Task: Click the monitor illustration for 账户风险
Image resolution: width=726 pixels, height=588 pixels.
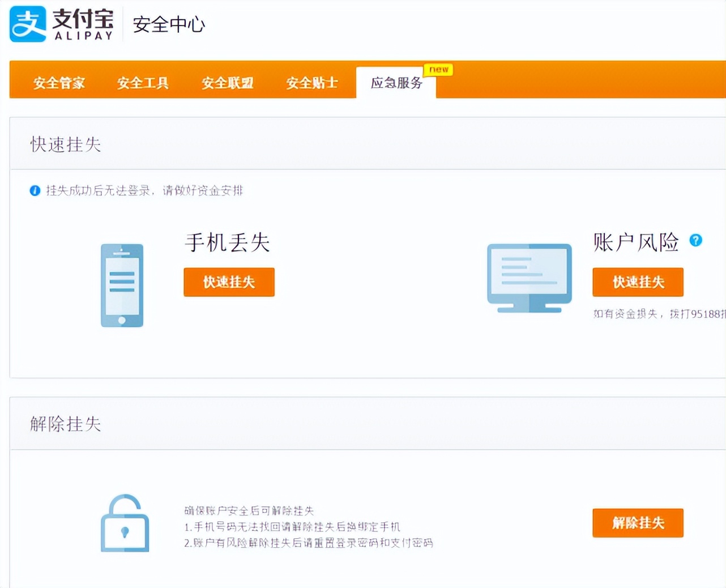Action: click(529, 278)
